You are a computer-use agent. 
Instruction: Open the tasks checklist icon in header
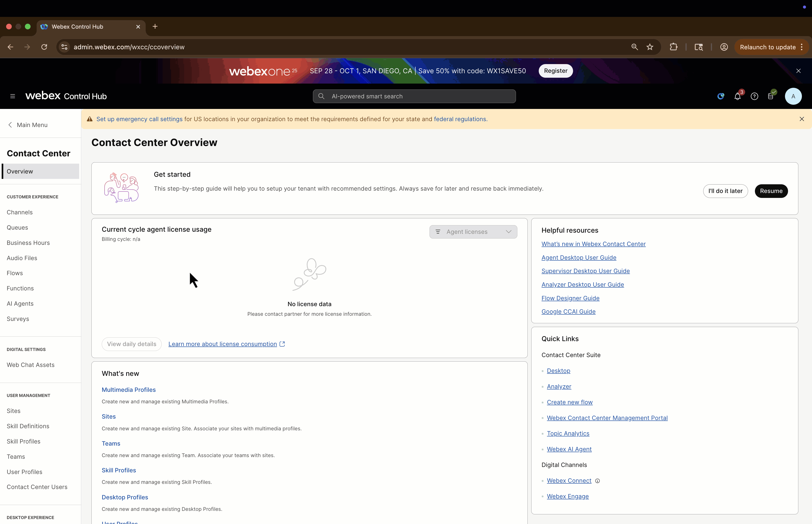pos(771,97)
